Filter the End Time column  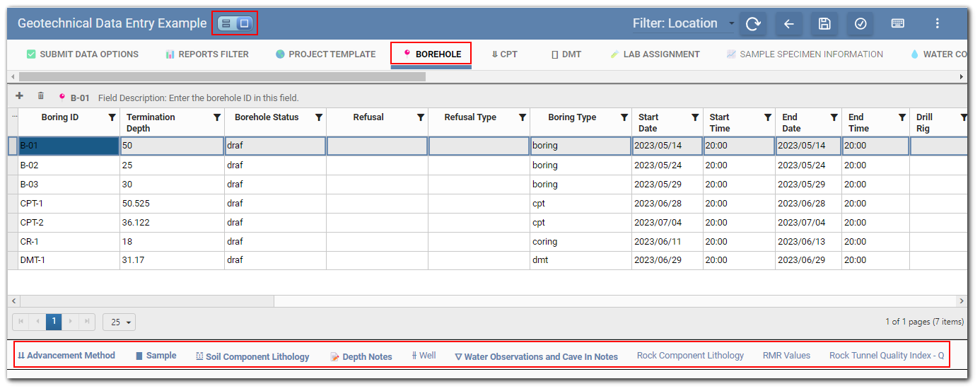tap(902, 117)
